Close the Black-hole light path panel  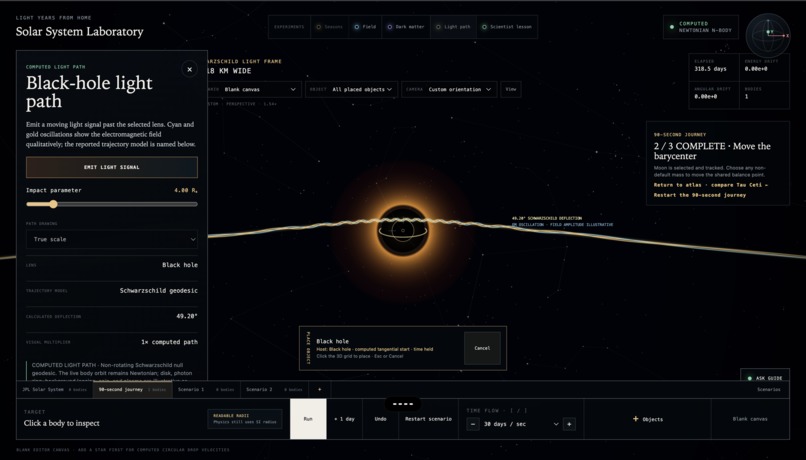click(189, 69)
